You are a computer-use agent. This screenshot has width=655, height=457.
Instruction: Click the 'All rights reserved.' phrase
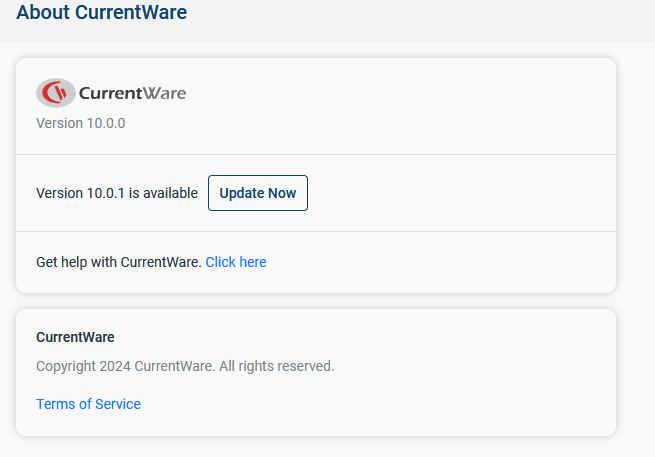click(277, 366)
